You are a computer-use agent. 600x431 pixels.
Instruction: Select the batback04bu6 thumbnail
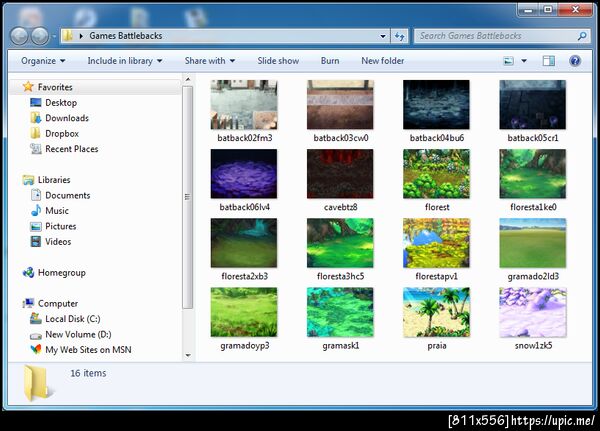436,104
